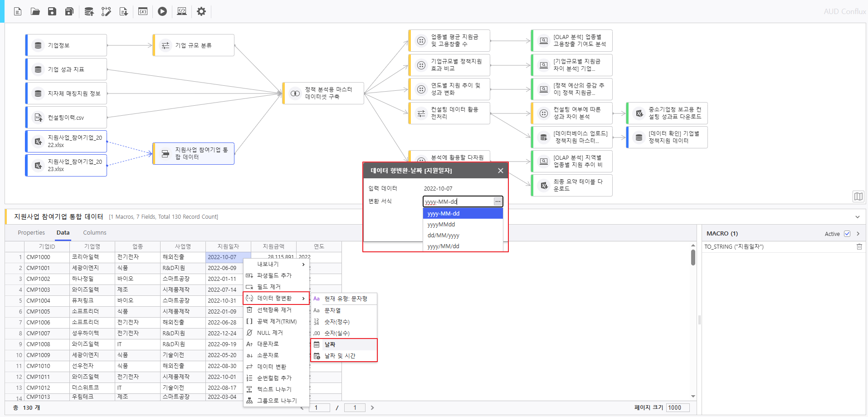Click the script editor monitor icon
The image size is (868, 417).
coord(182,11)
